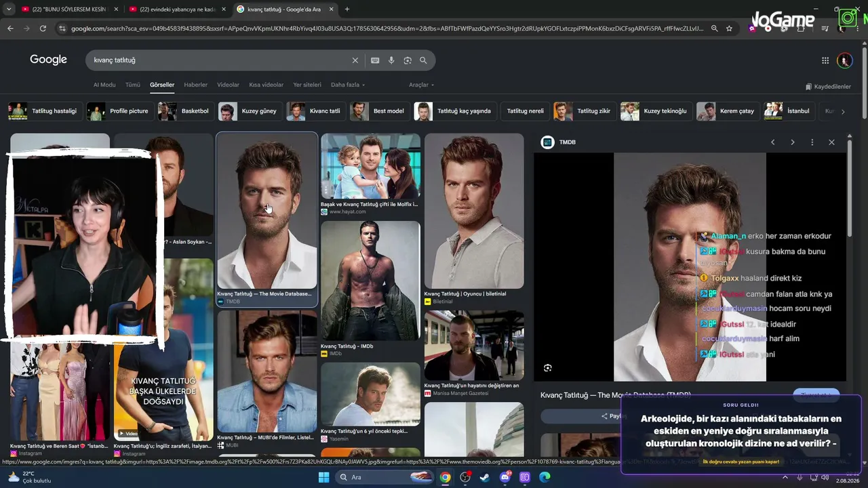Filter by 'Profile picture' chip
This screenshot has height=488, width=868.
[119, 111]
